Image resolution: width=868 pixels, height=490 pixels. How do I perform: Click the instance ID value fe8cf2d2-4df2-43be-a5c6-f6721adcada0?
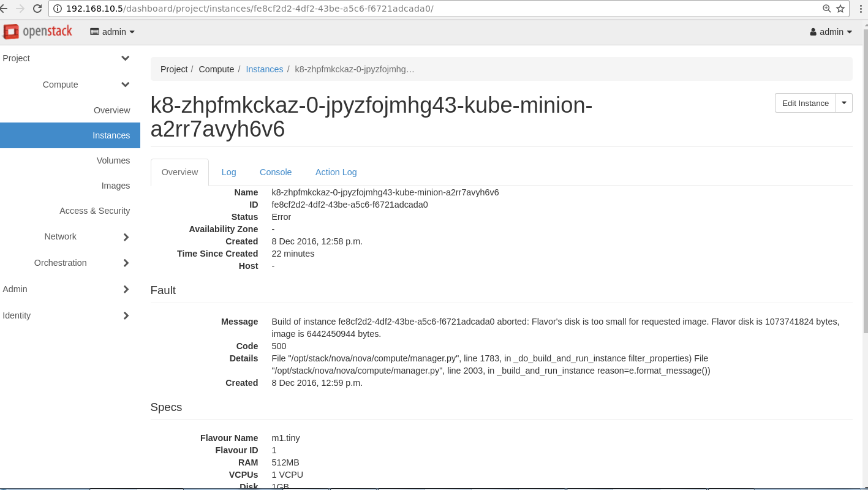pyautogui.click(x=350, y=205)
